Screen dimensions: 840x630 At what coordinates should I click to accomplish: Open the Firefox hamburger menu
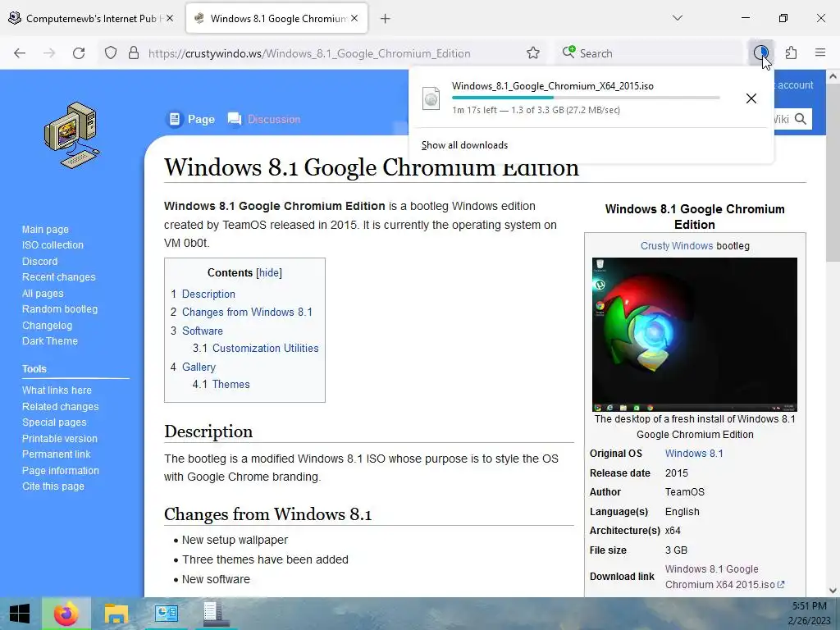(820, 53)
